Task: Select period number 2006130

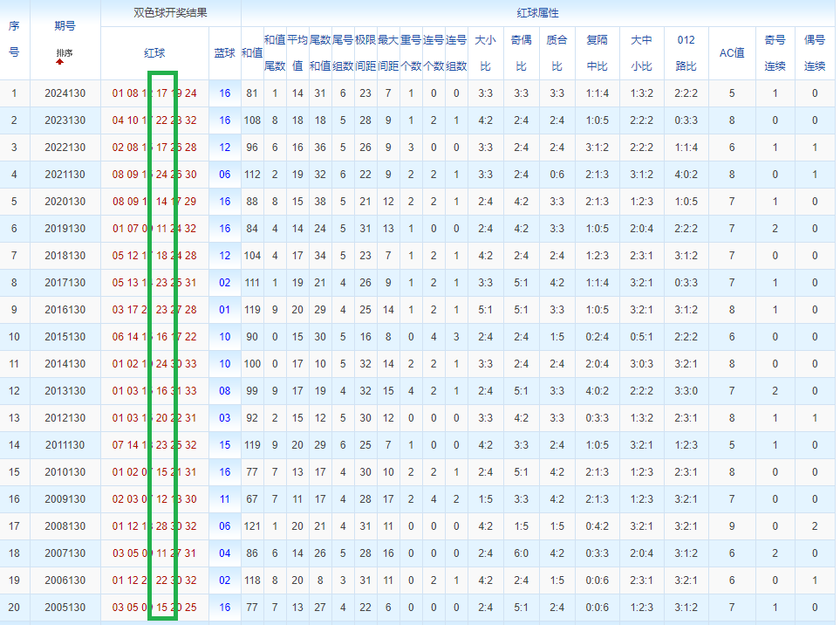Action: pos(65,580)
